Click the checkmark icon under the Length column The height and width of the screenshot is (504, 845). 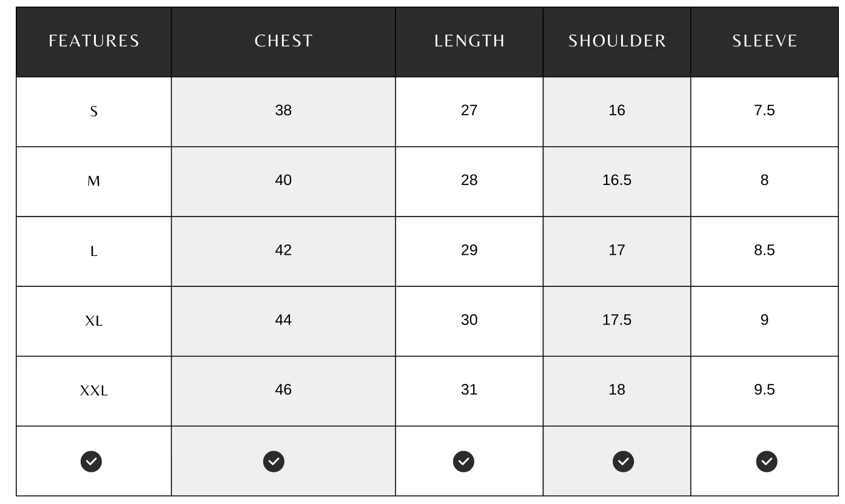464,462
